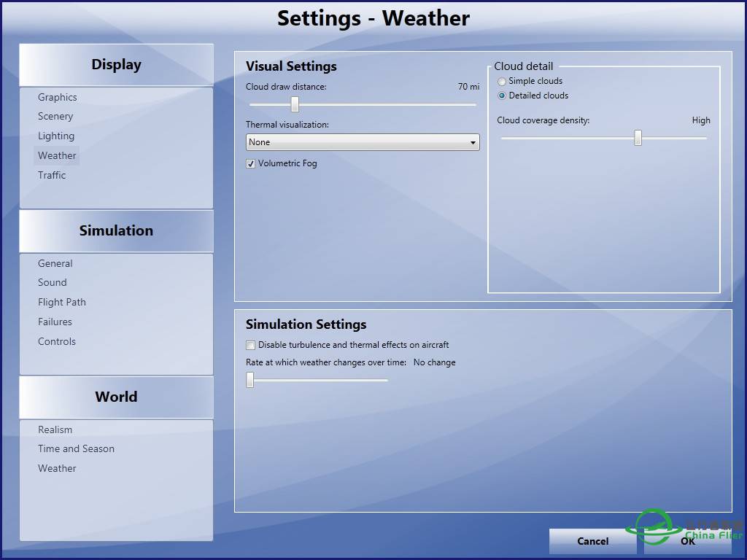The height and width of the screenshot is (560, 747).
Task: Open the Scenery settings page
Action: click(55, 117)
